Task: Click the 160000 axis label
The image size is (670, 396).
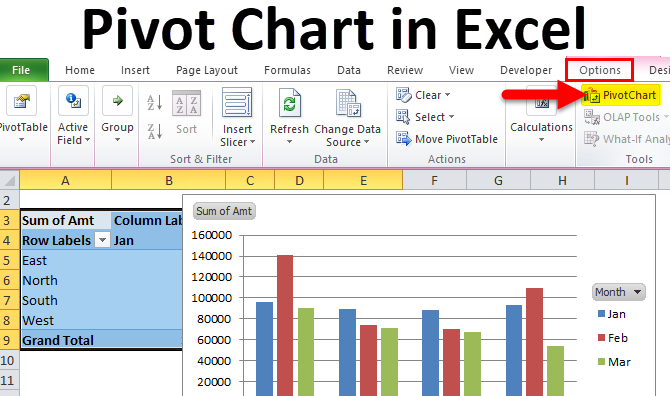Action: click(212, 235)
